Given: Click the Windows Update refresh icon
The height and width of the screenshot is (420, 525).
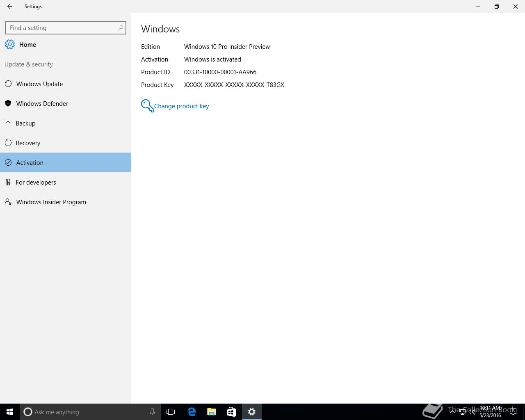Looking at the screenshot, I should [x=8, y=84].
